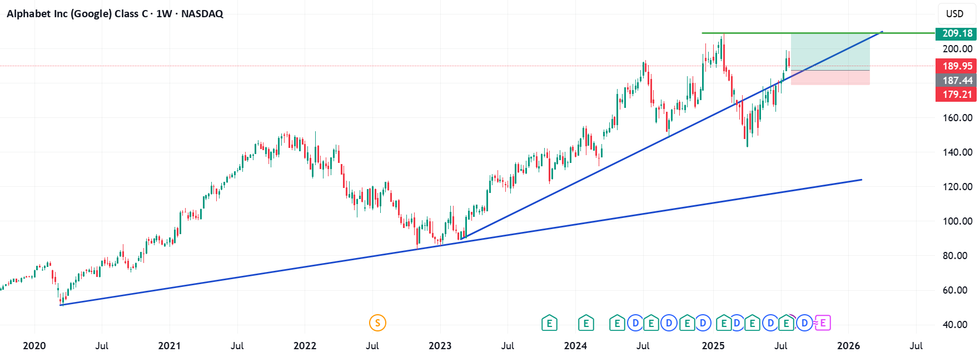This screenshot has width=980, height=357.
Task: Click the second green earnings E marker before 2024
Action: [x=586, y=323]
